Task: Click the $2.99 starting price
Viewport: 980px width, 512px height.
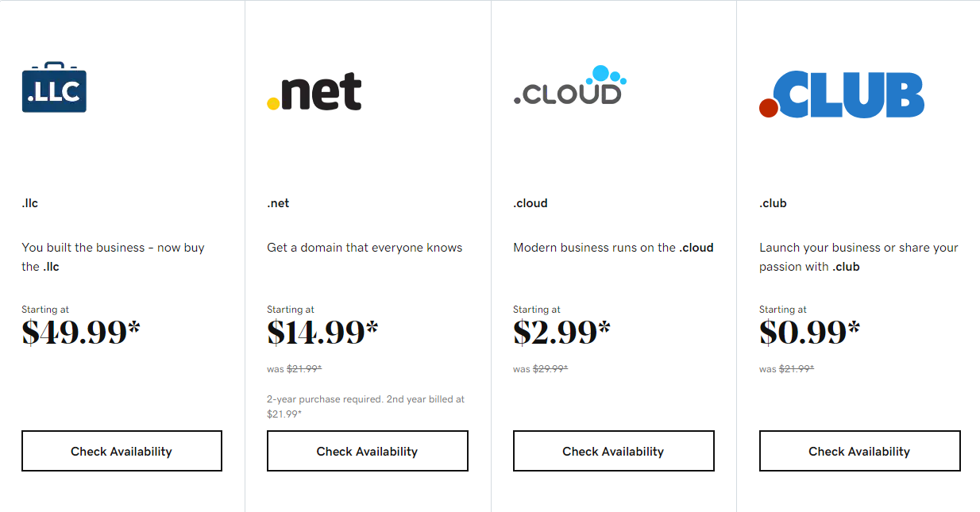Action: tap(561, 332)
